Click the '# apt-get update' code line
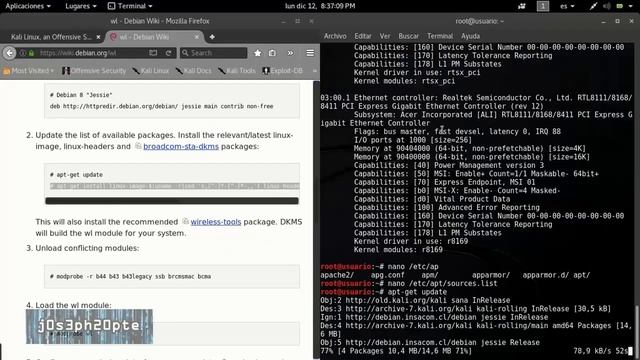 (x=76, y=175)
